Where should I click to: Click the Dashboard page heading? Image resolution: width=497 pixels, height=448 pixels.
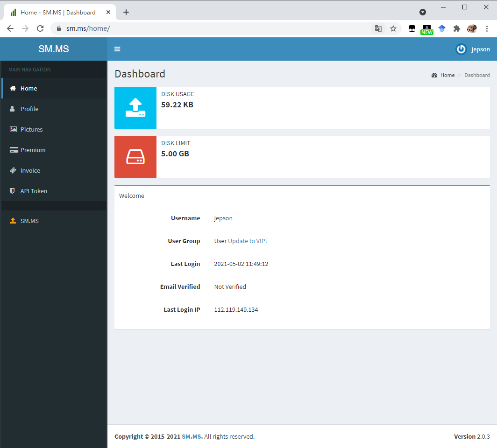point(140,74)
